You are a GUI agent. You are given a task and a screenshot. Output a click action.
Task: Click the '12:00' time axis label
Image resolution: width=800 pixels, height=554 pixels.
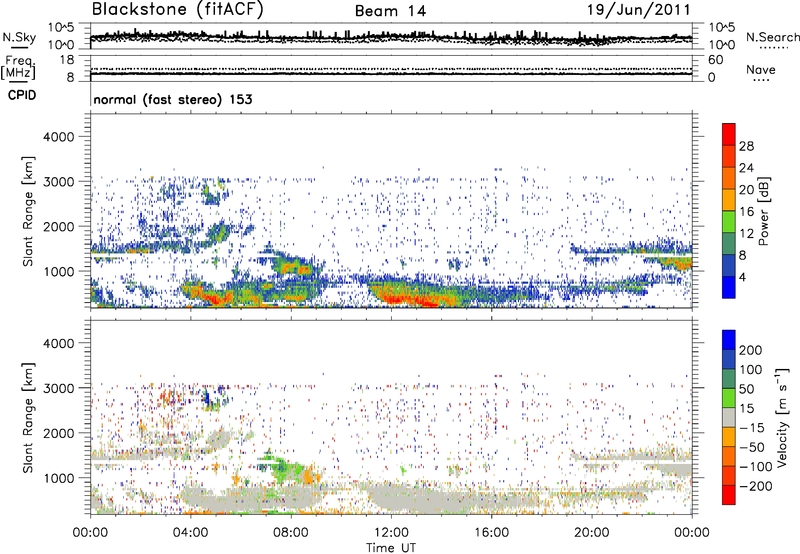pos(391,533)
